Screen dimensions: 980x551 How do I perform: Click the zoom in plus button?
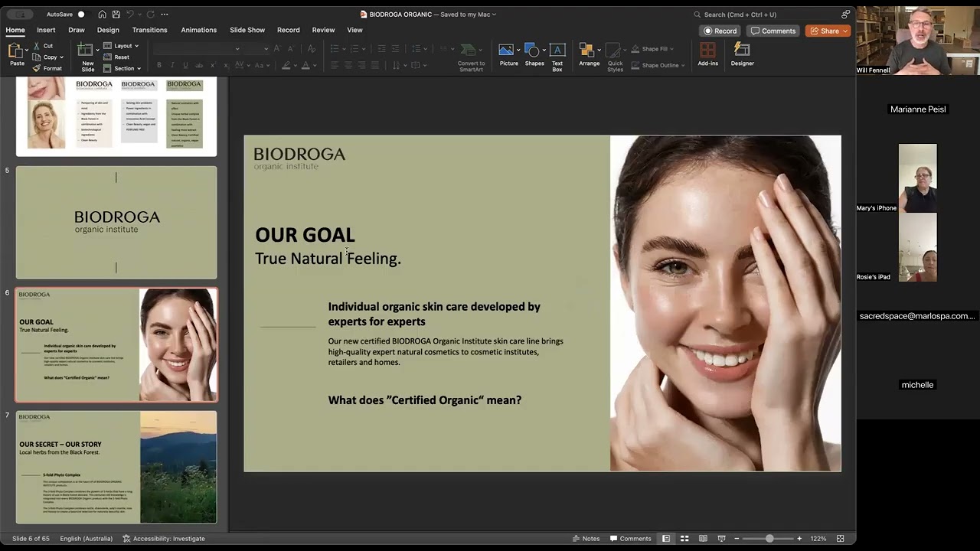coord(799,538)
